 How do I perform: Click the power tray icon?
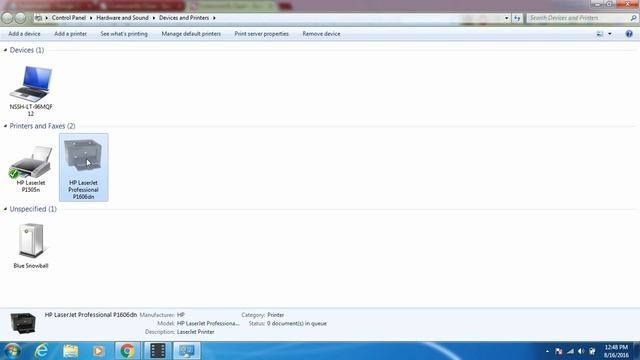click(592, 351)
